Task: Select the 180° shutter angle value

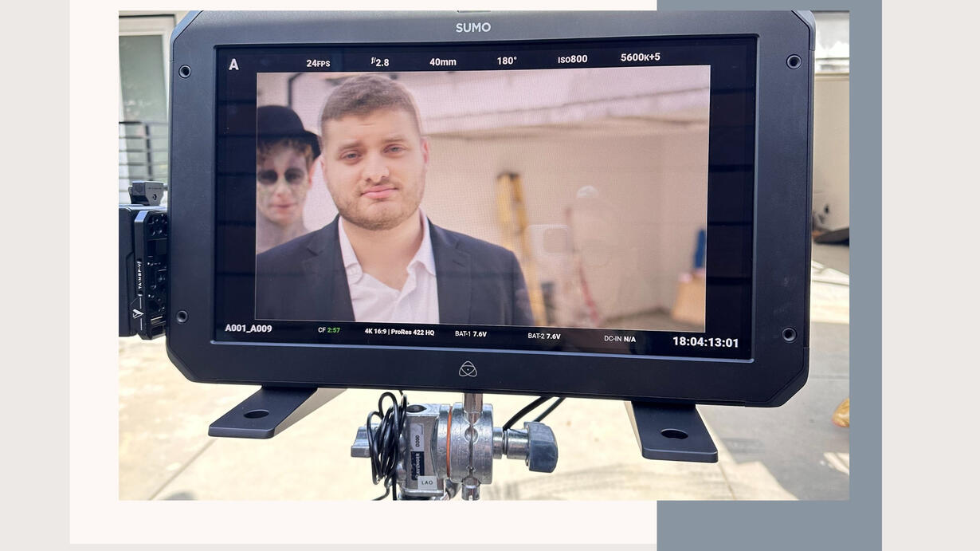Action: pyautogui.click(x=507, y=61)
